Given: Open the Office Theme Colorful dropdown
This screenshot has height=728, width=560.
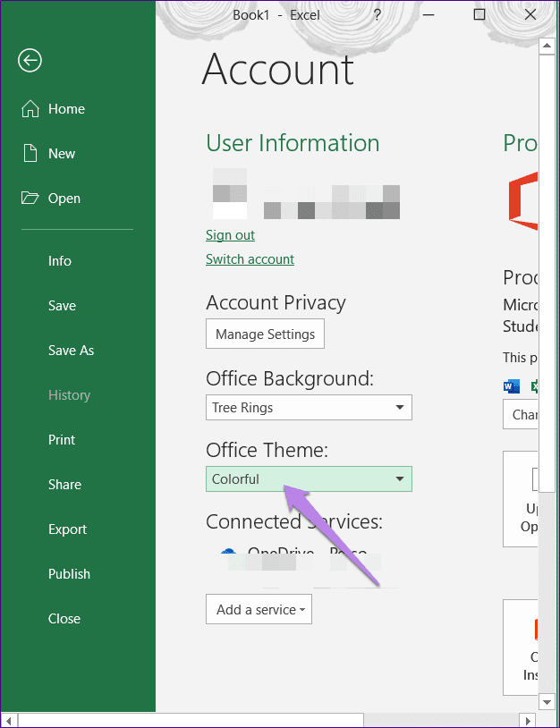Looking at the screenshot, I should coord(309,479).
